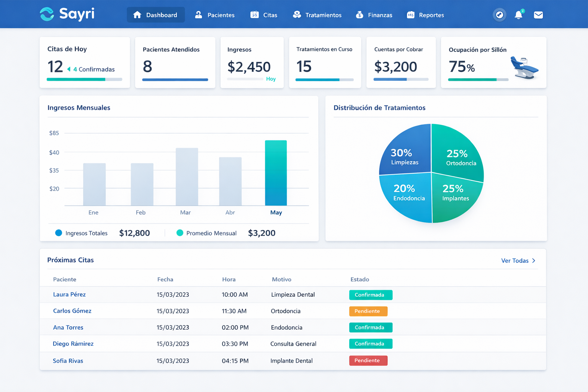Viewport: 588px width, 392px height.
Task: Open Ana Torres patient record
Action: 68,327
